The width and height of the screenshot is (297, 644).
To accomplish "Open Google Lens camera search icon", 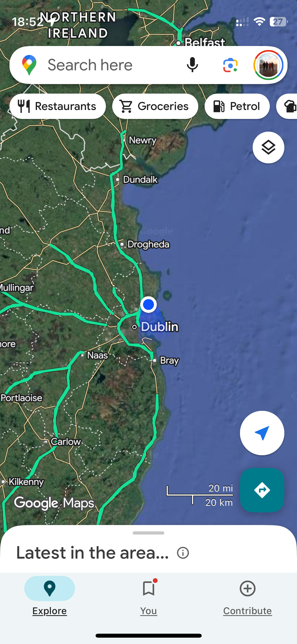I will pos(230,65).
